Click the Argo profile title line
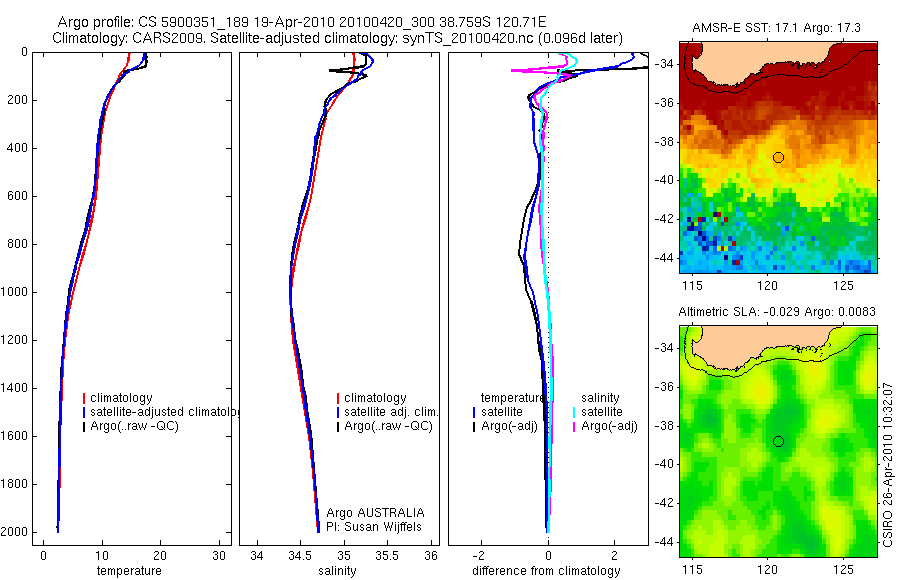The width and height of the screenshot is (900, 580). click(x=302, y=22)
